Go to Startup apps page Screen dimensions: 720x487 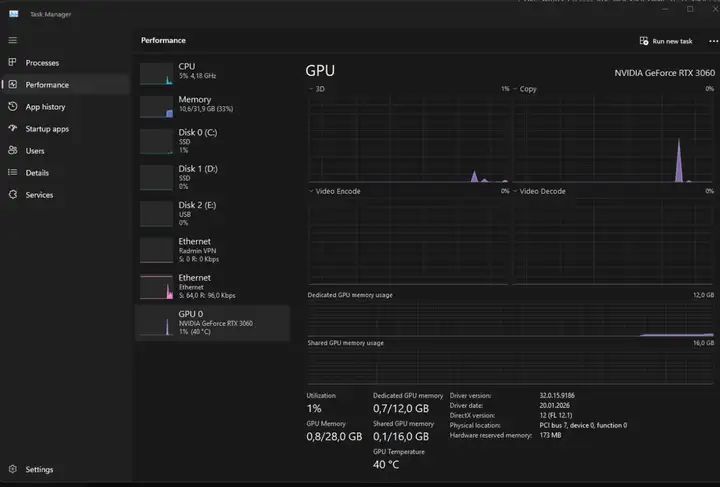tap(65, 129)
